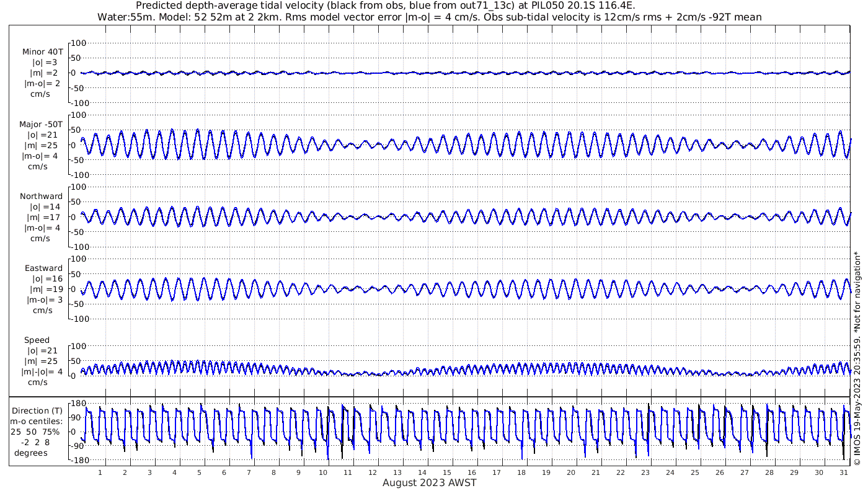Click '|m| =25' under Speed
The height and width of the screenshot is (496, 868).
pyautogui.click(x=42, y=361)
